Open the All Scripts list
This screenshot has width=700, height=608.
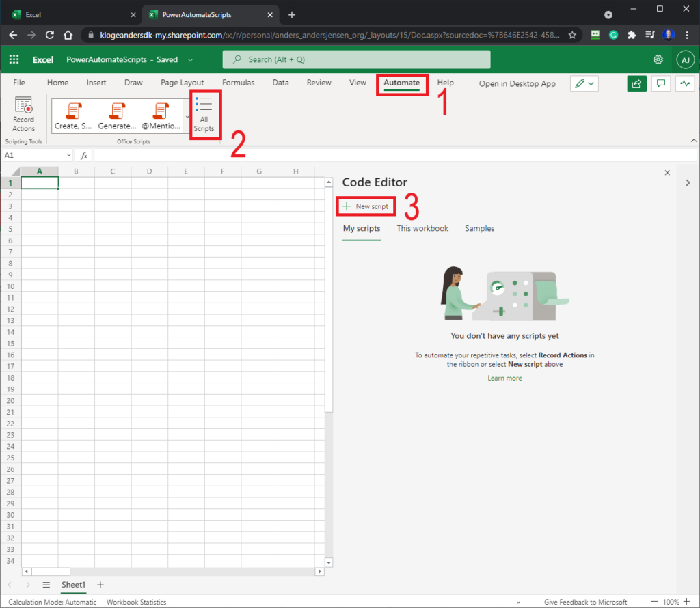coord(204,115)
